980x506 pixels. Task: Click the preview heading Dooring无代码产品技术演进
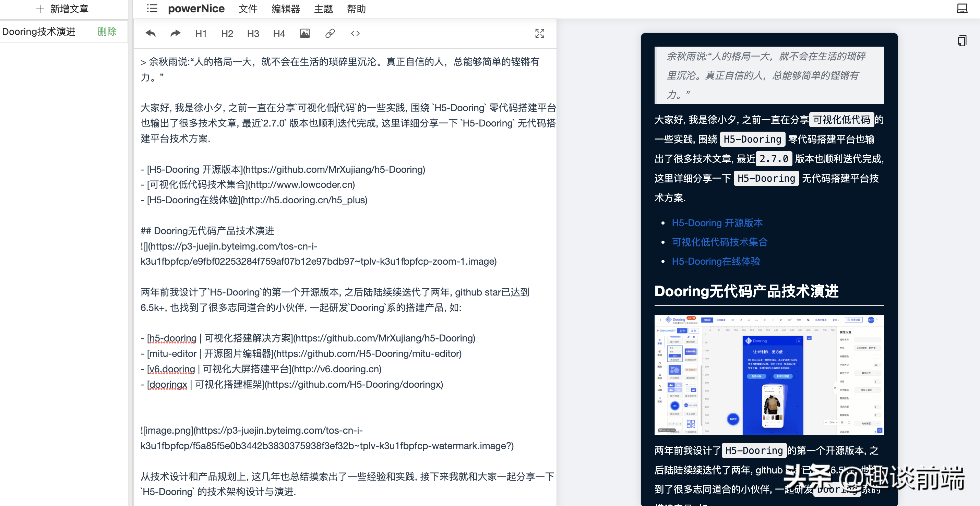click(746, 291)
